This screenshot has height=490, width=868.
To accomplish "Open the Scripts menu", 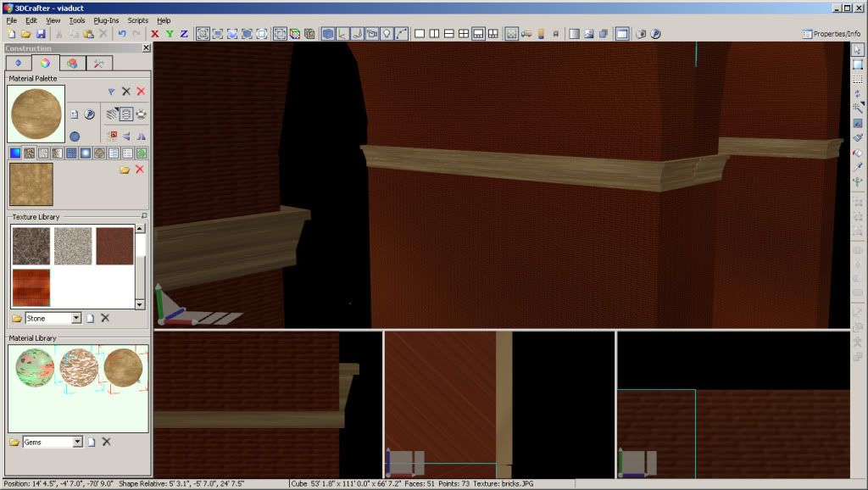I will [x=137, y=20].
